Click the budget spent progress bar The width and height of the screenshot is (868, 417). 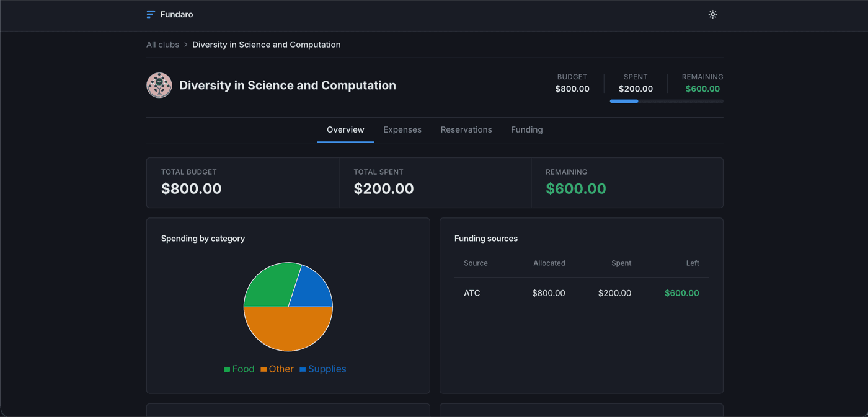click(666, 101)
